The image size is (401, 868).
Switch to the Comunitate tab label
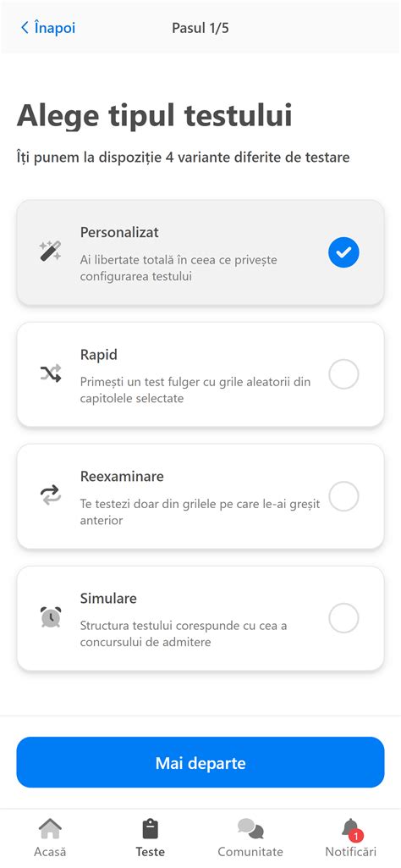pos(250,851)
